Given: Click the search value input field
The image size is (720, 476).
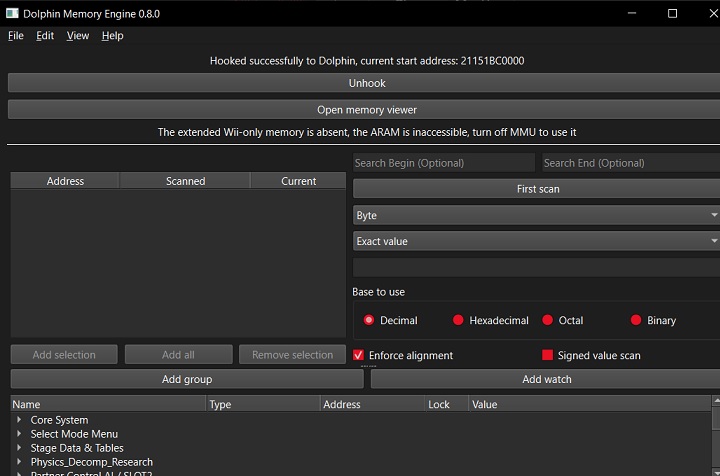Looking at the screenshot, I should (537, 267).
